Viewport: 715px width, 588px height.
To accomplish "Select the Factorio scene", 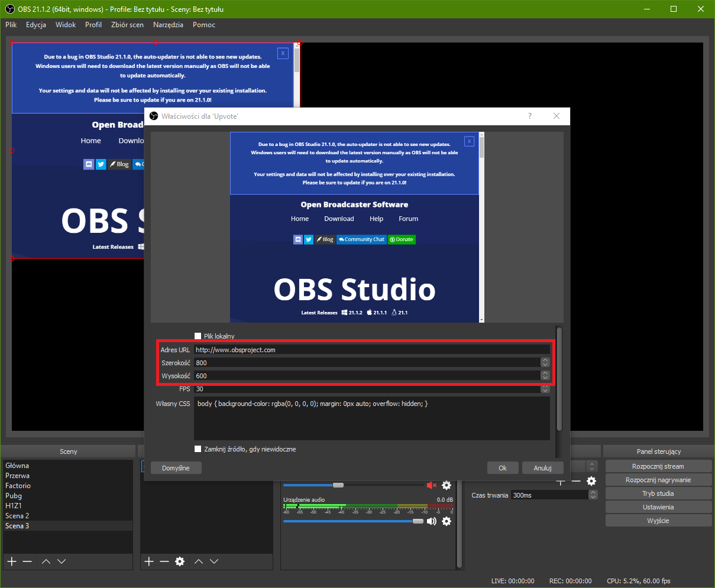I will tap(68, 486).
